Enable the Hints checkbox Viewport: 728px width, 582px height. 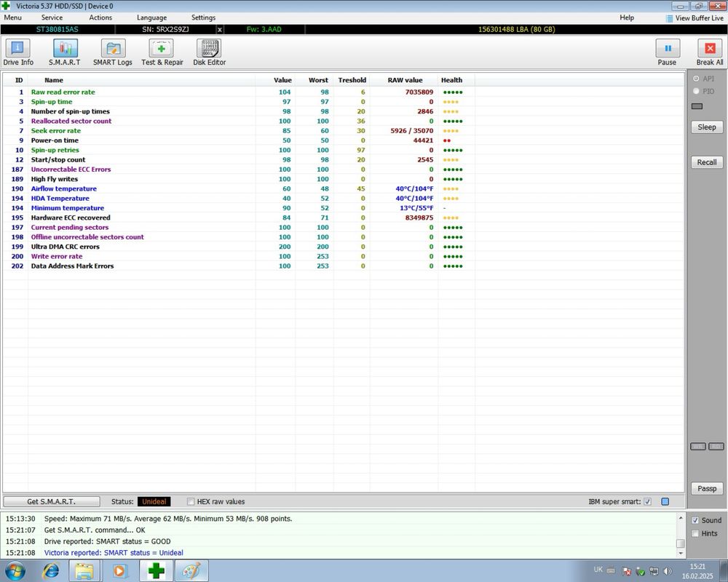coord(695,534)
